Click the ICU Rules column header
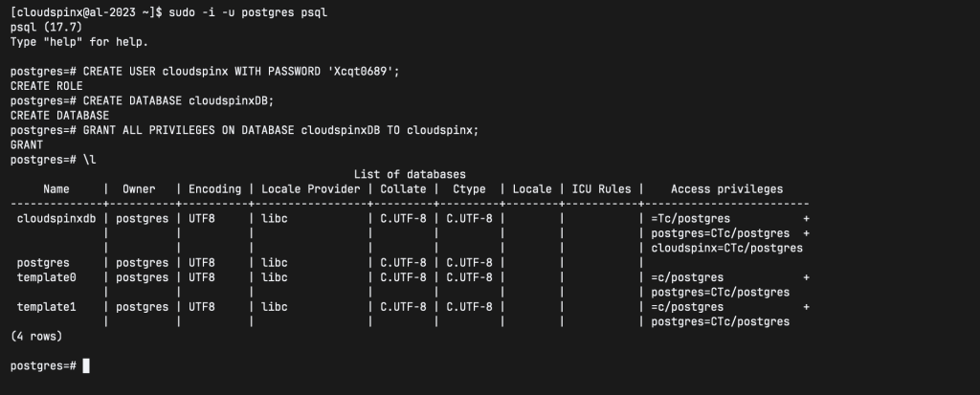Image resolution: width=980 pixels, height=395 pixels. (600, 189)
